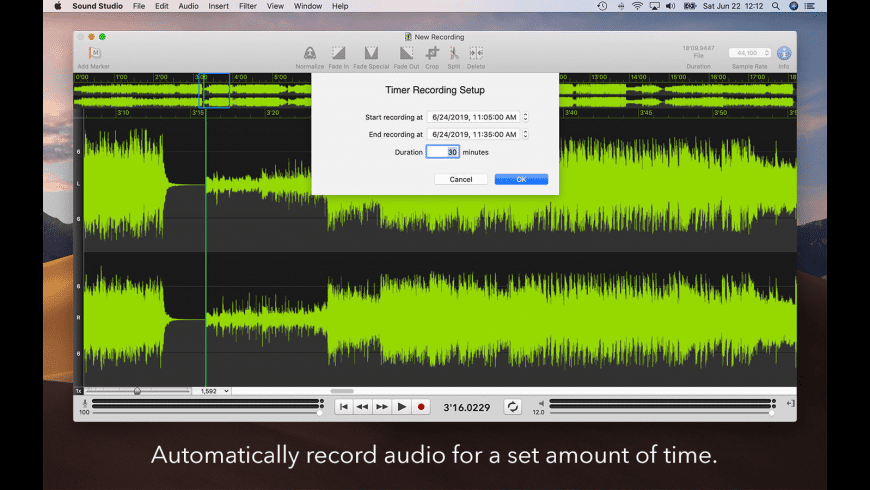Open the Info panel icon
The image size is (870, 490).
(x=783, y=53)
